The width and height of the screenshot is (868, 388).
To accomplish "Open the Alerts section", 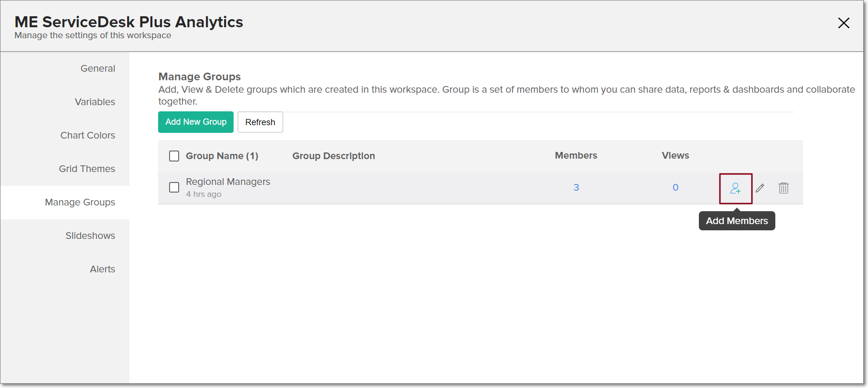I will (102, 269).
